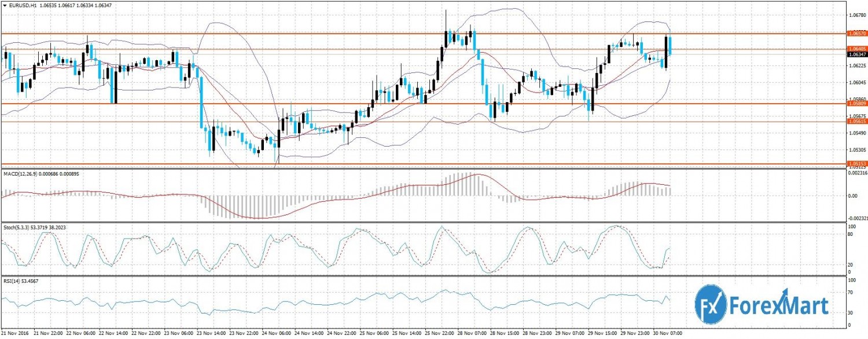Click the ForexMart brand name text
868x339 pixels.
coord(780,304)
